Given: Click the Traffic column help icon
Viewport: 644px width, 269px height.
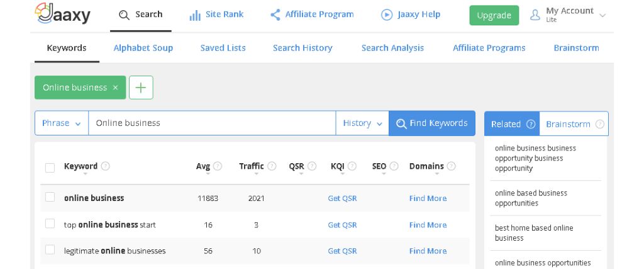Looking at the screenshot, I should point(272,166).
